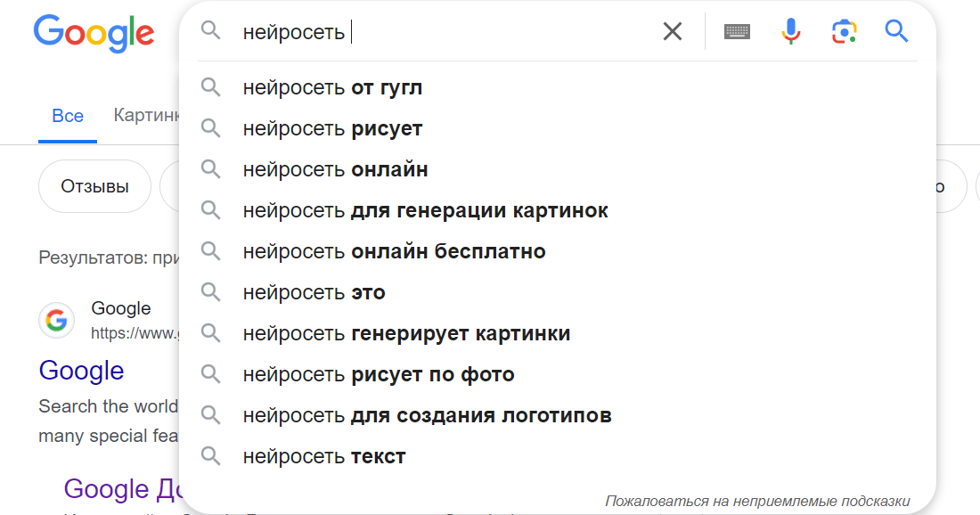980x515 pixels.
Task: Open search by image (Lens) camera
Action: point(843,32)
